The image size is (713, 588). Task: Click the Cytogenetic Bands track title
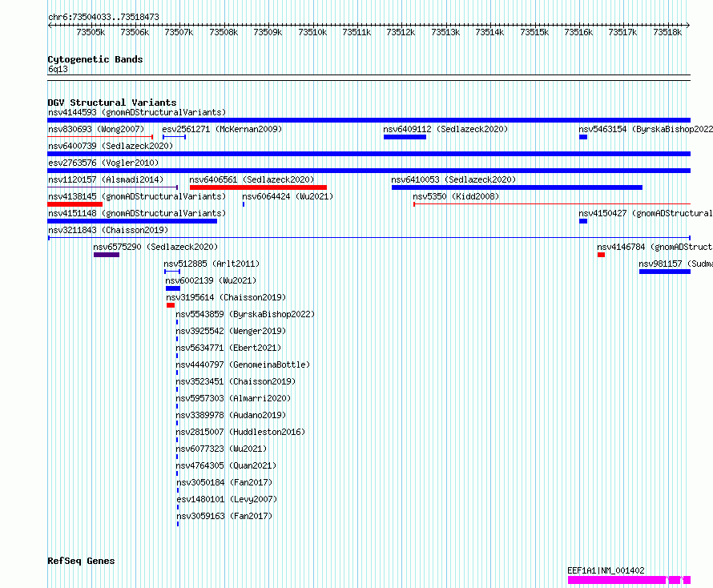click(x=95, y=59)
